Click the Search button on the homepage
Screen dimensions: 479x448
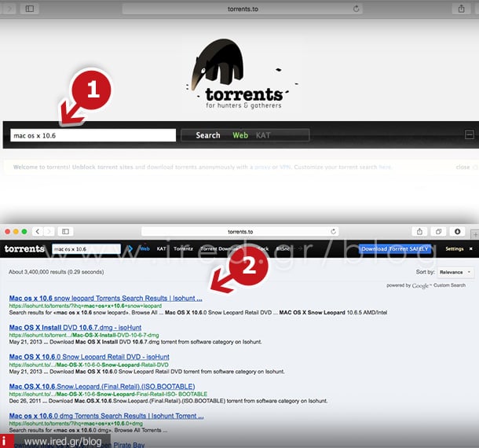pos(208,135)
